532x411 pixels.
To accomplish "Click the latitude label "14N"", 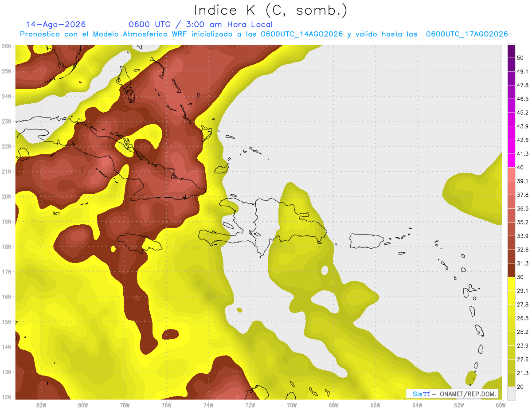I will (7, 347).
